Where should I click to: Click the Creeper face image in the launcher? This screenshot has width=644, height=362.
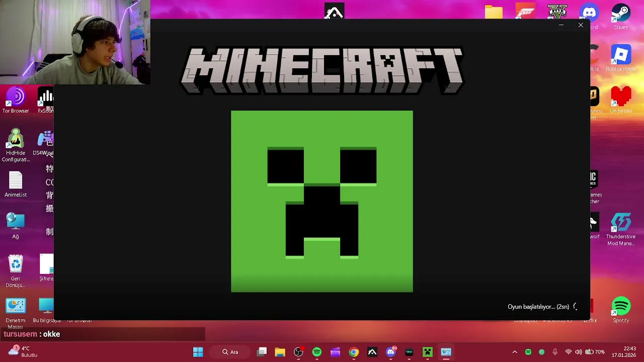[322, 201]
